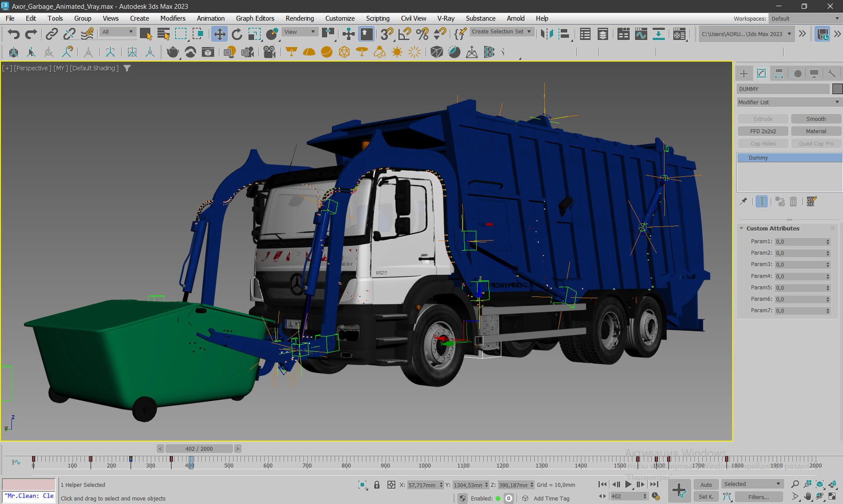Click the Mirror tool icon
843x504 pixels.
547,34
